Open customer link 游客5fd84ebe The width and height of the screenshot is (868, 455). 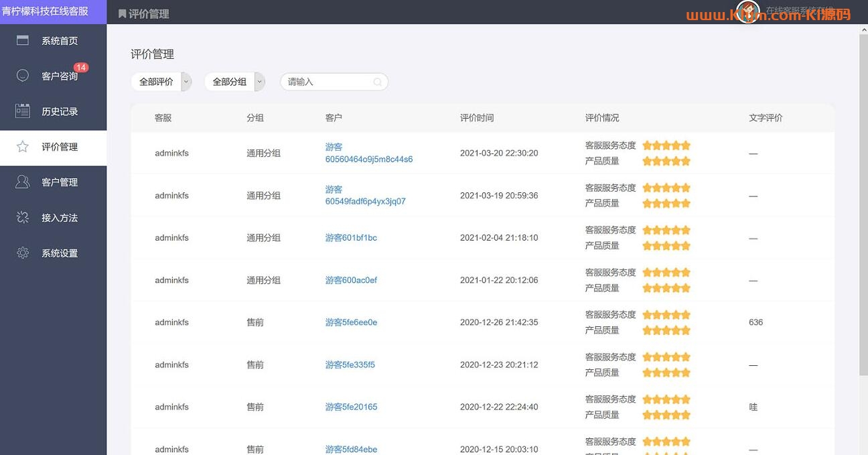pos(351,450)
